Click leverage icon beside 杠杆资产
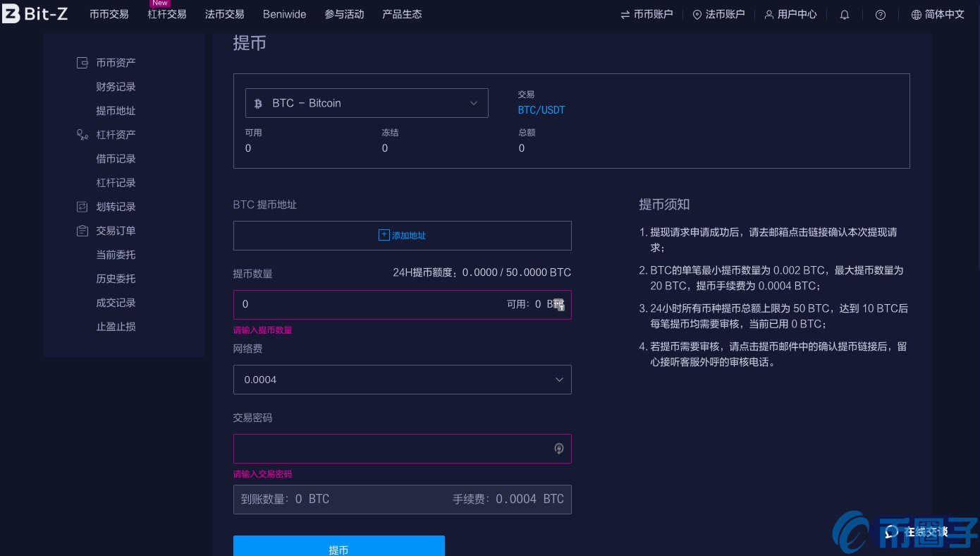The height and width of the screenshot is (556, 980). [82, 135]
